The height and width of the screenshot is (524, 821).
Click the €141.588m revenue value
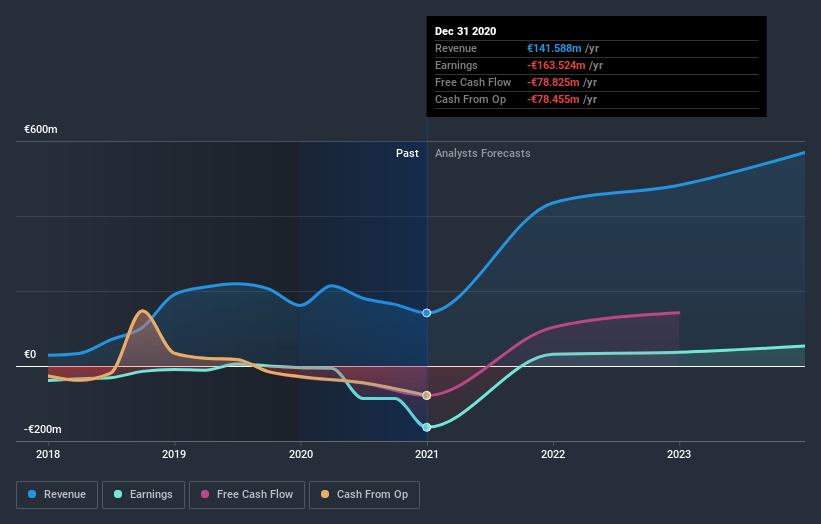(x=554, y=48)
